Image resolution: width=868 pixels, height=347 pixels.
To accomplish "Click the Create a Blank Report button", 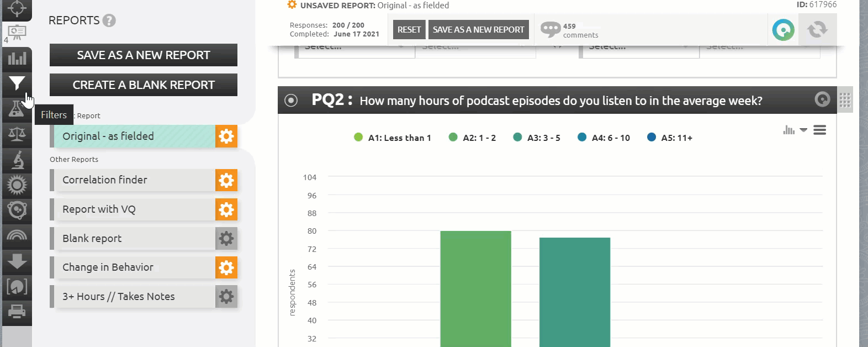I will coord(144,85).
